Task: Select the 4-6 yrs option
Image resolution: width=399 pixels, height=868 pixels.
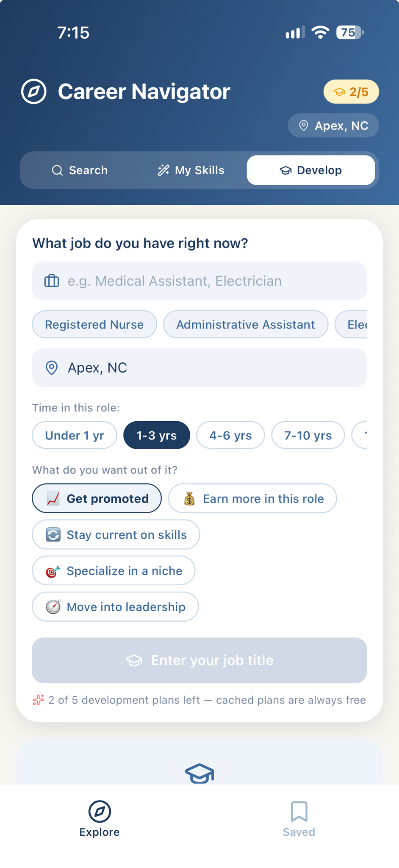Action: [230, 435]
